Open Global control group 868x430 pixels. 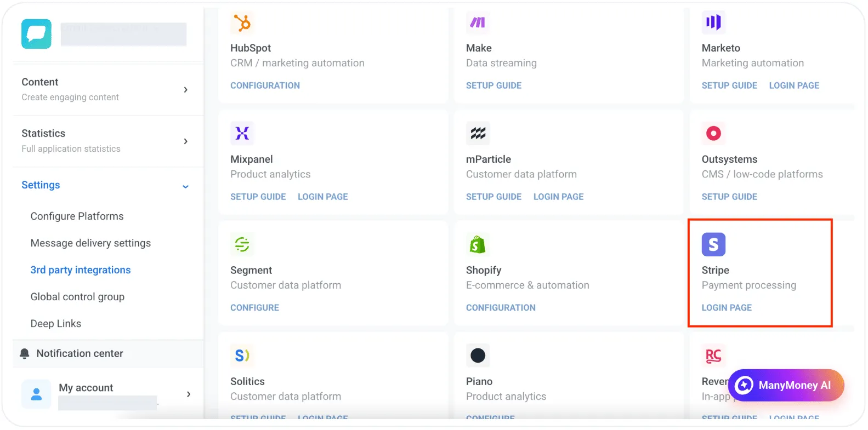coord(77,297)
